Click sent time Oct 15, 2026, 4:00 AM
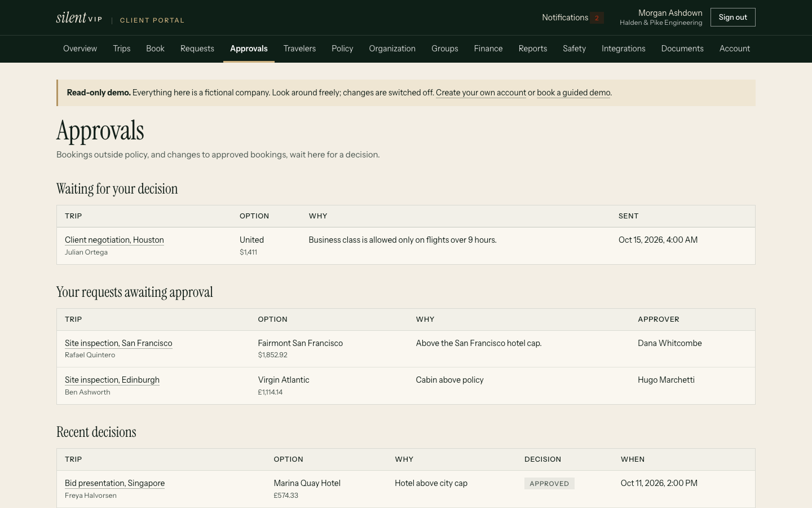Screen dimensions: 812x508 pyautogui.click(x=658, y=240)
